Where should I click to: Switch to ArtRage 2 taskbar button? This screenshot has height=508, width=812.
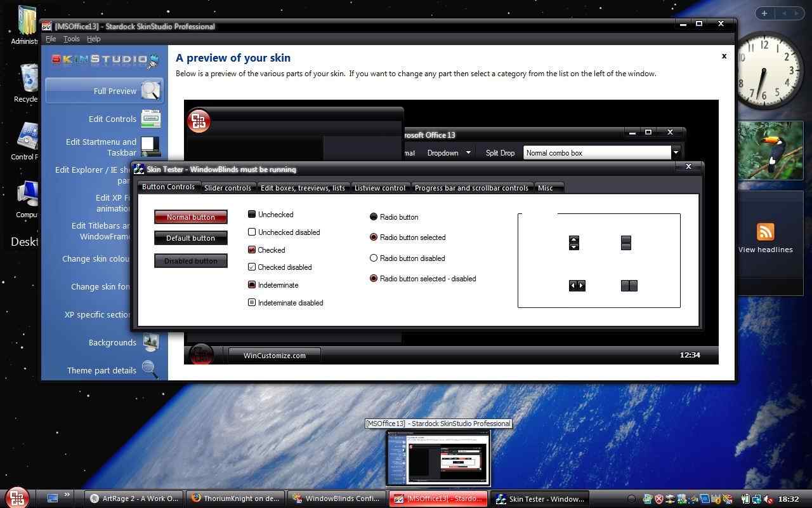pos(134,498)
